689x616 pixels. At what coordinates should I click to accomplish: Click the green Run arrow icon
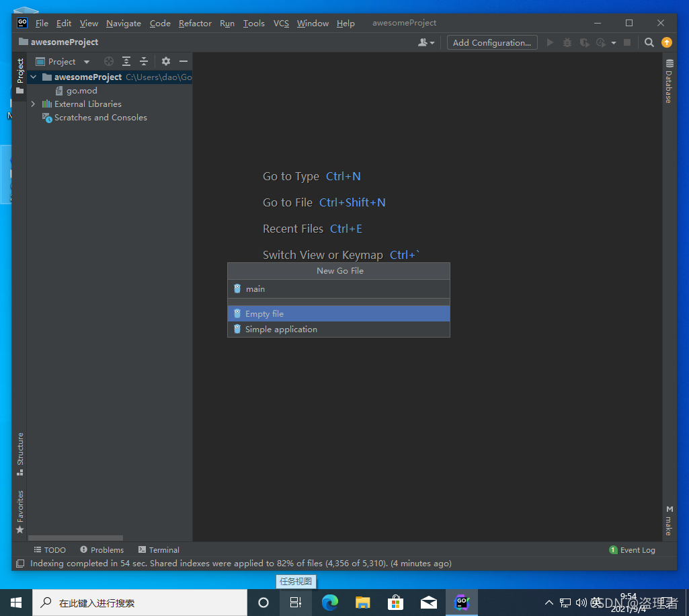pos(550,42)
